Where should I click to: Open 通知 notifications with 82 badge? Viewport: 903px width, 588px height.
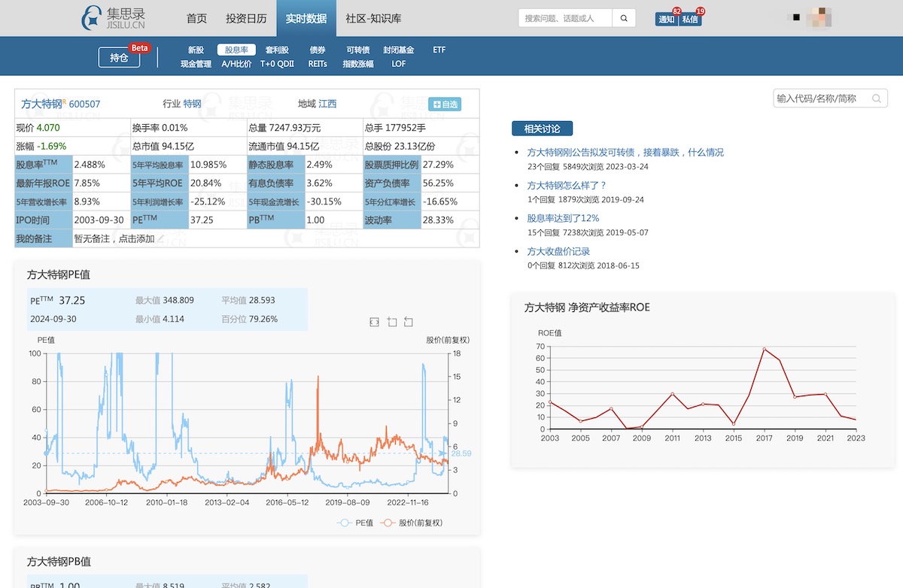click(666, 20)
